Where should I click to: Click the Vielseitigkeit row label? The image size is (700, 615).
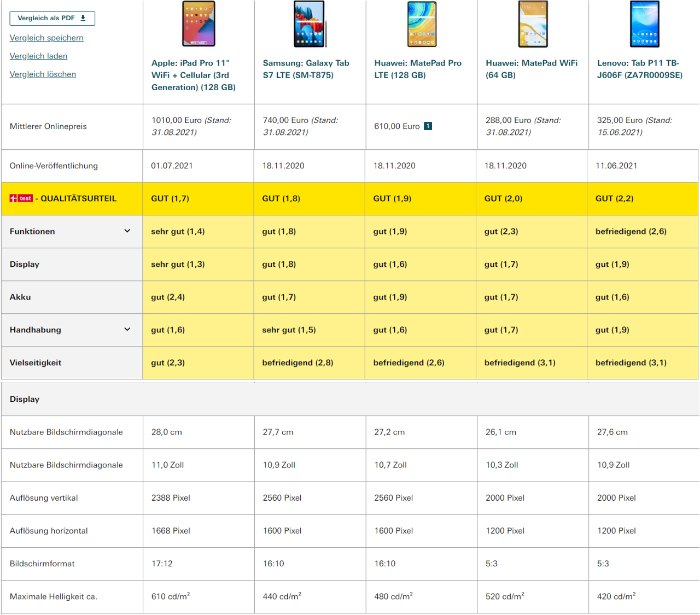click(36, 362)
